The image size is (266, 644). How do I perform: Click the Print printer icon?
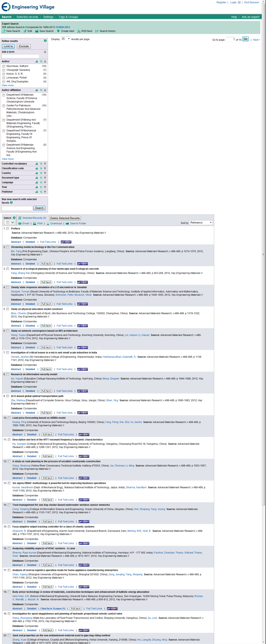[x=35, y=223]
